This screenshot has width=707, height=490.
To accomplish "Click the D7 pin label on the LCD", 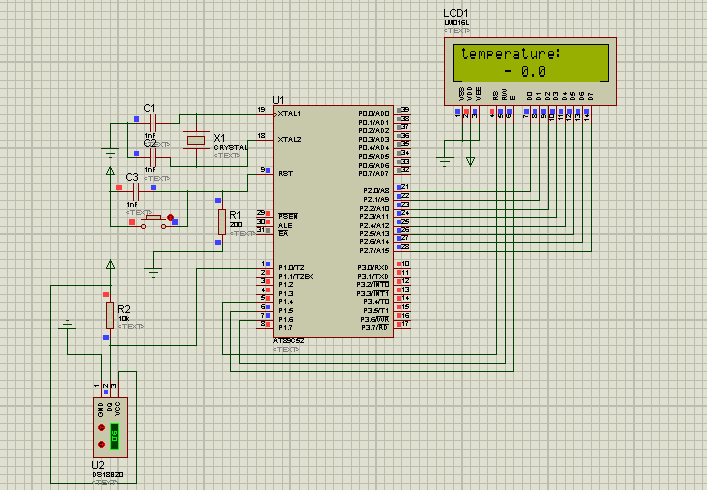I will 591,96.
